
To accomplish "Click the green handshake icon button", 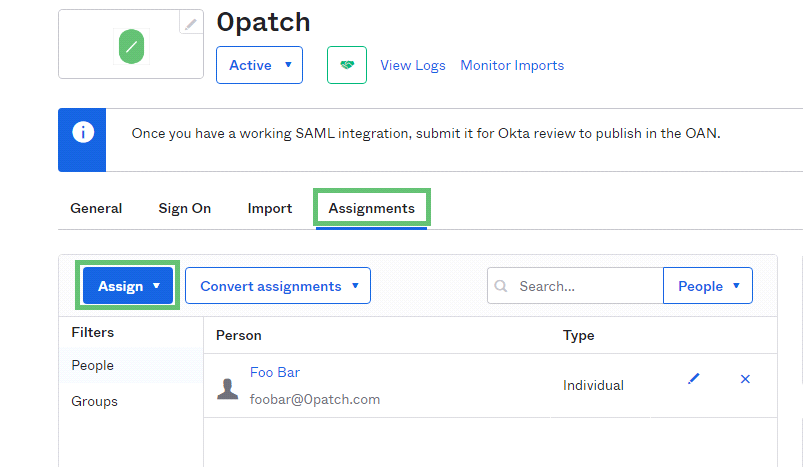I will (347, 65).
